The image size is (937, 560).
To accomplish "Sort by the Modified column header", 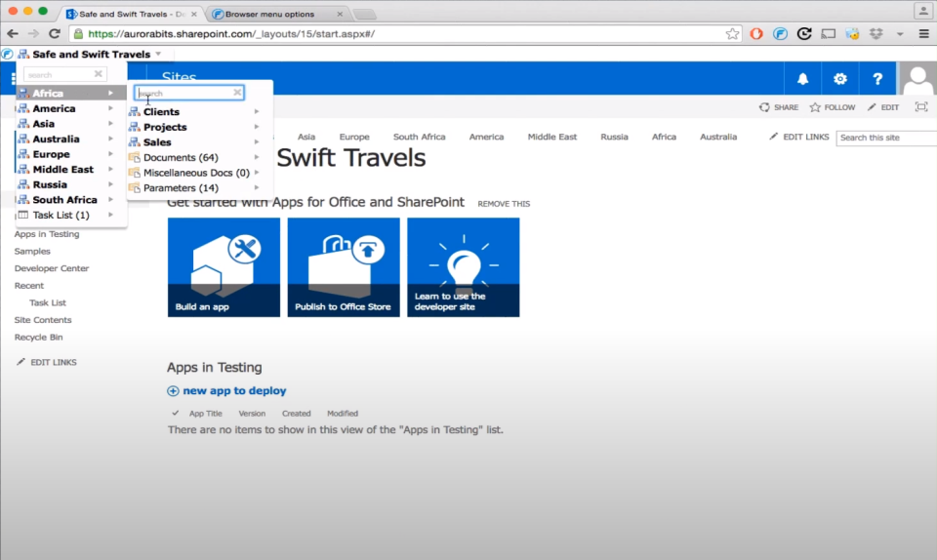I will [x=343, y=413].
